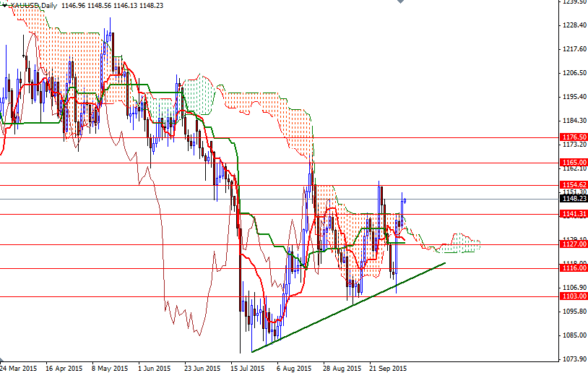Click the 15 Jul 2015 date label
The width and height of the screenshot is (588, 373).
coord(248,368)
